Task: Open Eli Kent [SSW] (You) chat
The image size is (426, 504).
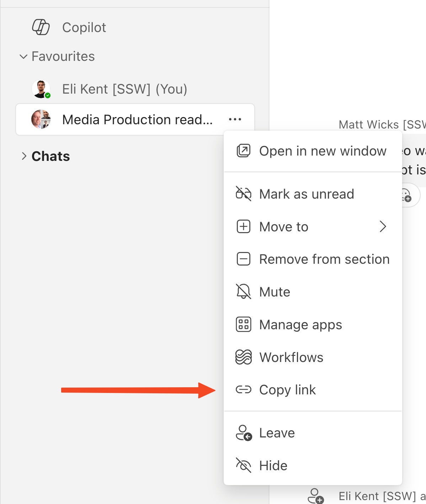Action: tap(135, 89)
